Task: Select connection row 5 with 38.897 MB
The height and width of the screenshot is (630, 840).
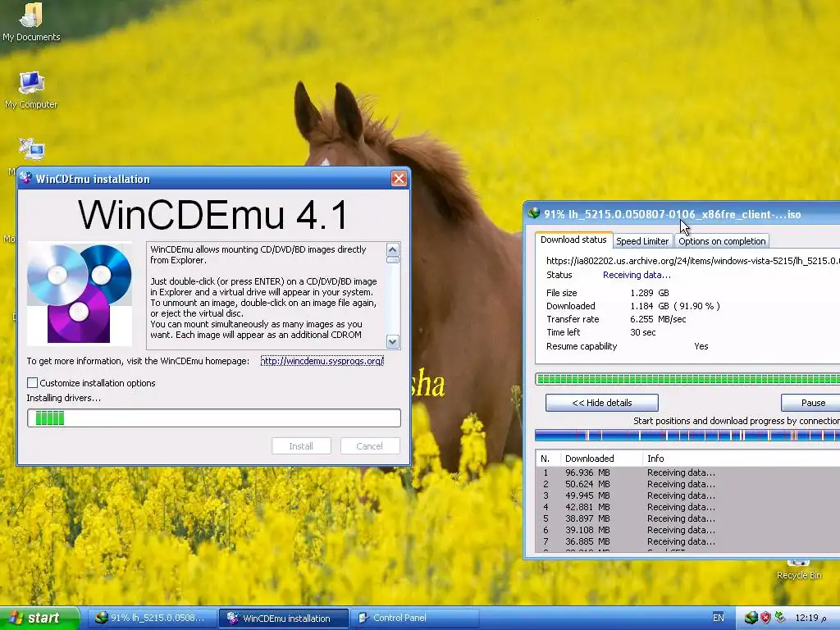Action: [688, 518]
